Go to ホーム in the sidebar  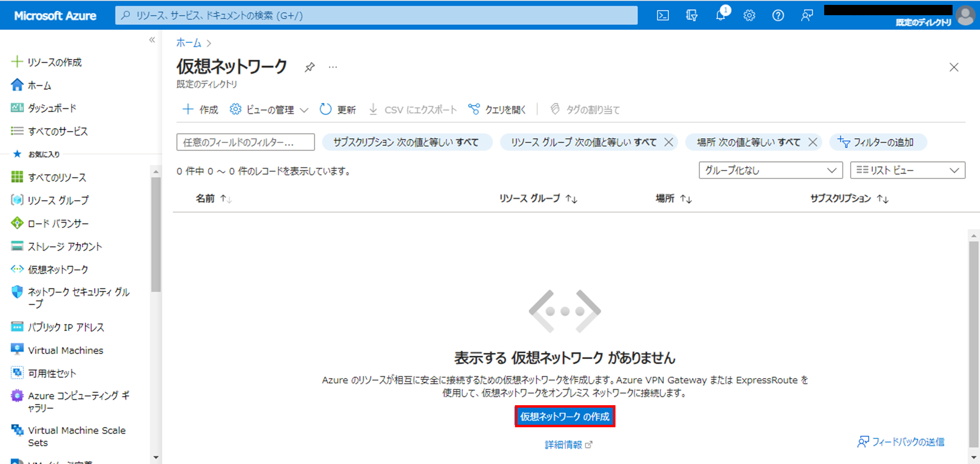31,85
